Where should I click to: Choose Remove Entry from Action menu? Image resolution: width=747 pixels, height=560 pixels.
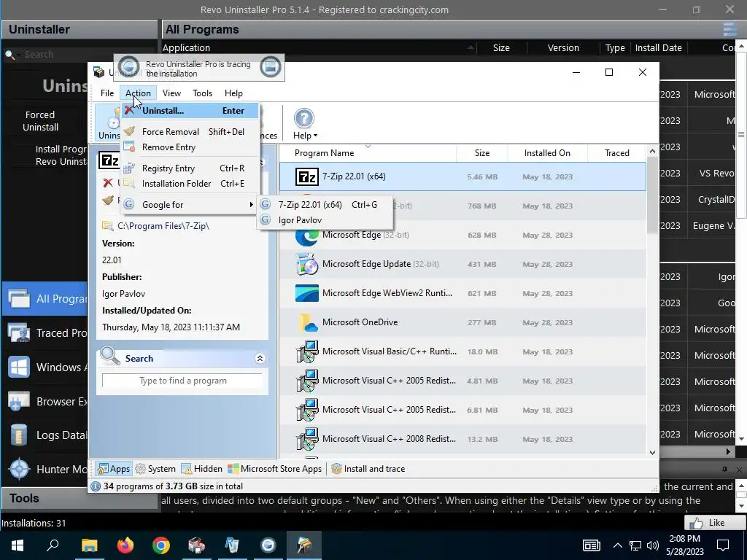click(190, 147)
